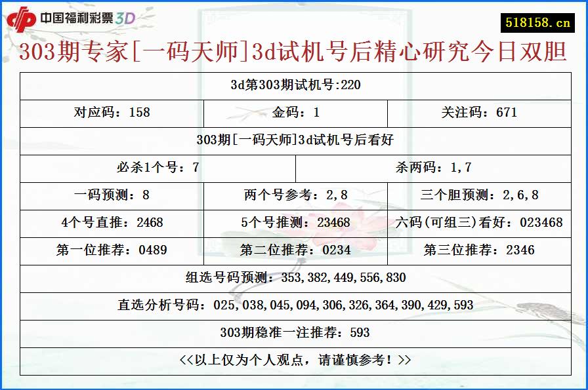
Task: Select the 4个号直推 2468 cell
Action: point(114,222)
